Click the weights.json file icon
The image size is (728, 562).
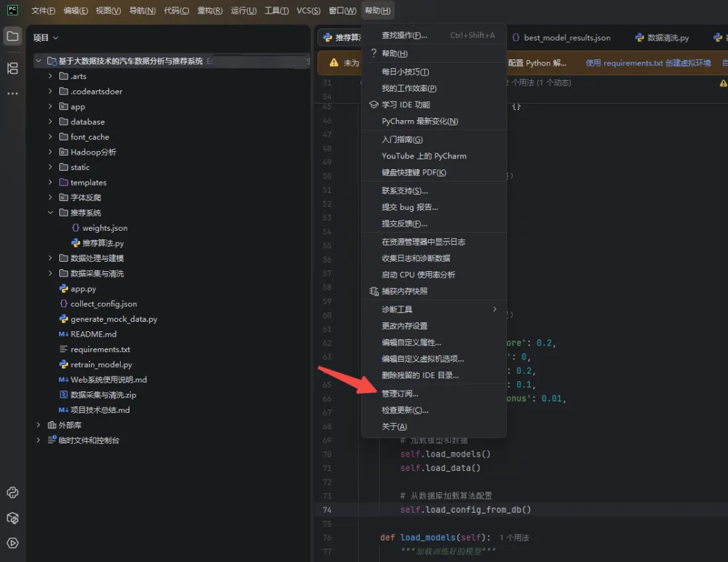pyautogui.click(x=75, y=228)
